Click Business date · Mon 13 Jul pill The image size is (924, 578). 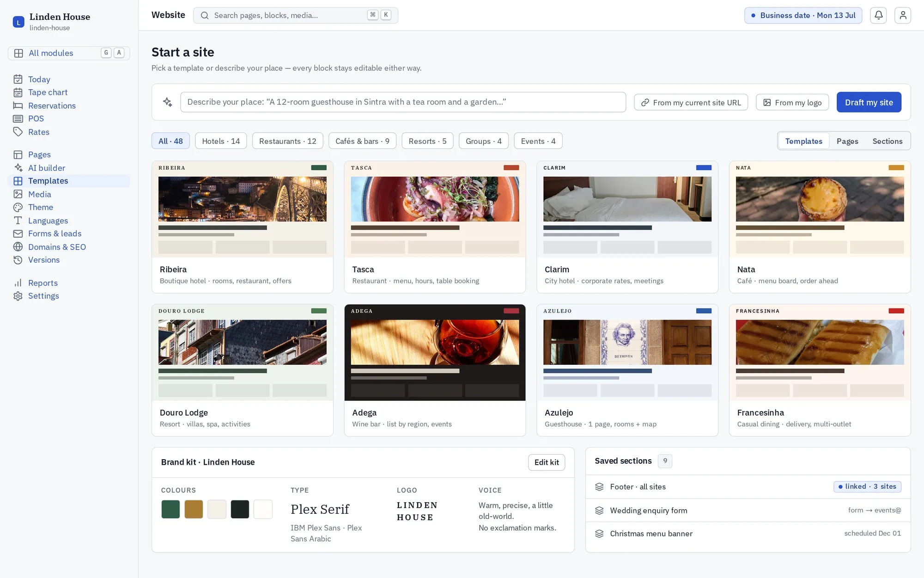803,15
